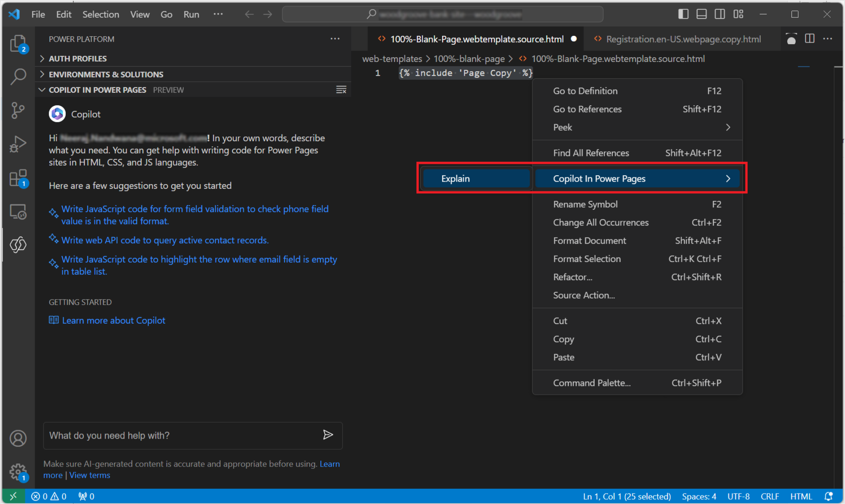Change indentation via Spaces: 4 in status bar
This screenshot has width=845, height=504.
pos(699,496)
